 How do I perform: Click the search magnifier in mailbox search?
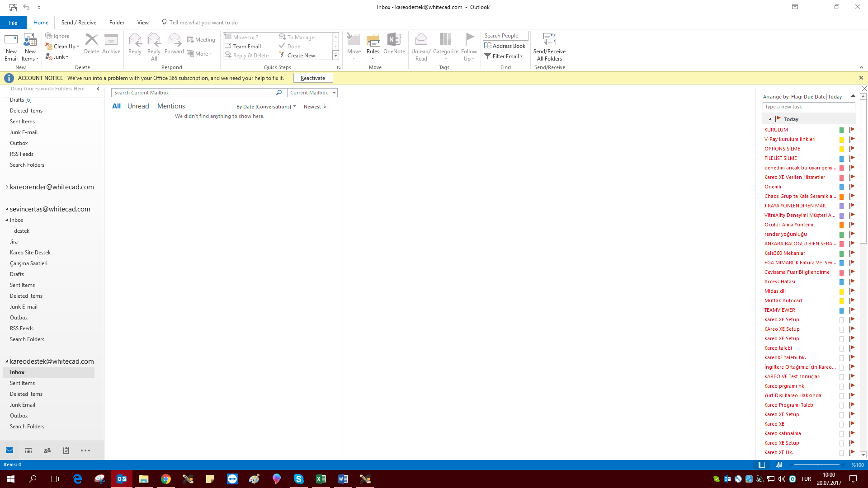pos(279,93)
